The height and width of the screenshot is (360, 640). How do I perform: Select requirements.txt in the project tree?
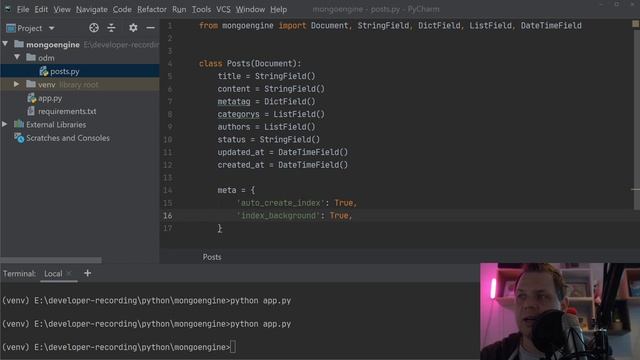point(67,111)
